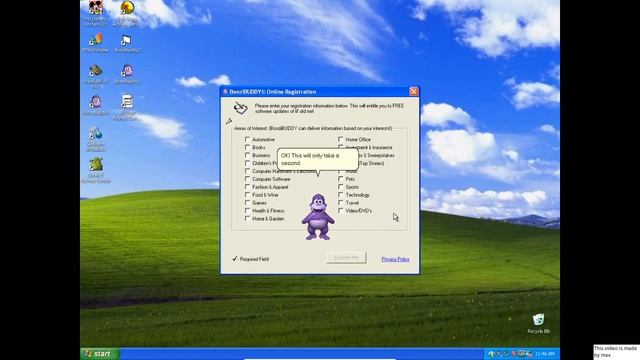The width and height of the screenshot is (640, 360).
Task: Check the Home Office box
Action: click(x=340, y=139)
